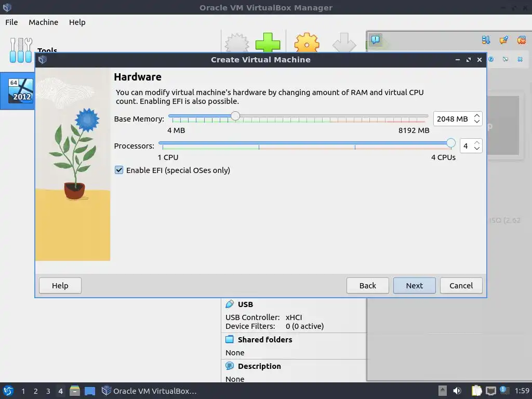
Task: Click the small blue help icon on notification
Action: point(491,59)
